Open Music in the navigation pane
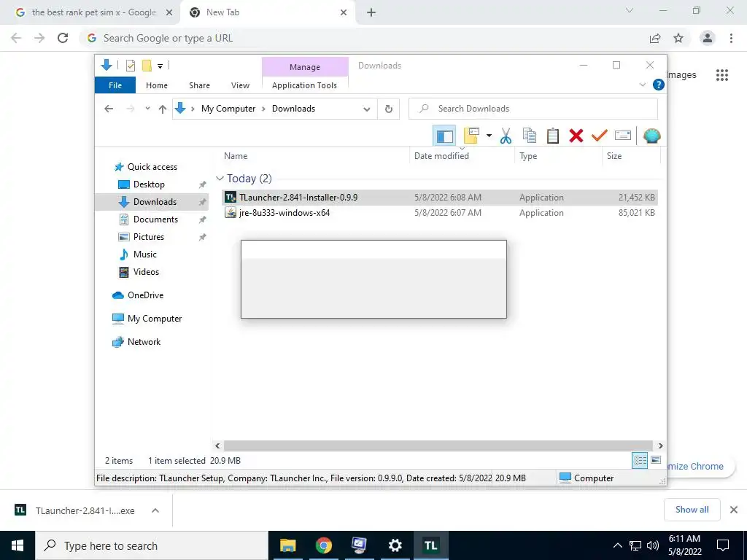The width and height of the screenshot is (747, 560). pos(145,254)
